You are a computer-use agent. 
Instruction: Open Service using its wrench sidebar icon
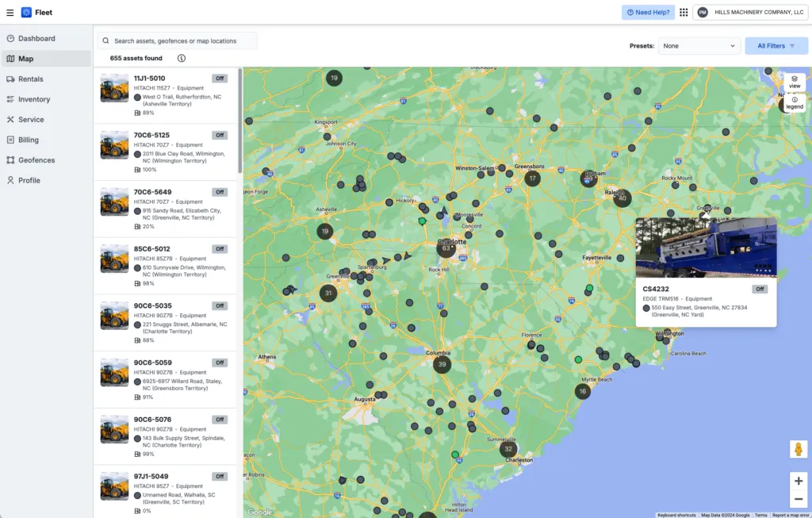pos(11,119)
